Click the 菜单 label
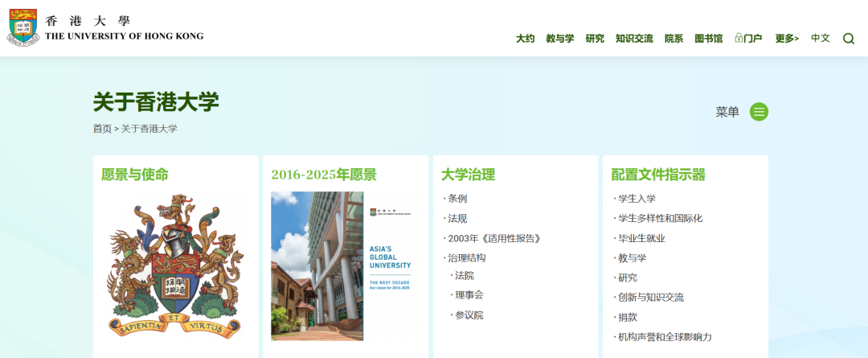Screen dimensions: 868x358 coord(727,112)
